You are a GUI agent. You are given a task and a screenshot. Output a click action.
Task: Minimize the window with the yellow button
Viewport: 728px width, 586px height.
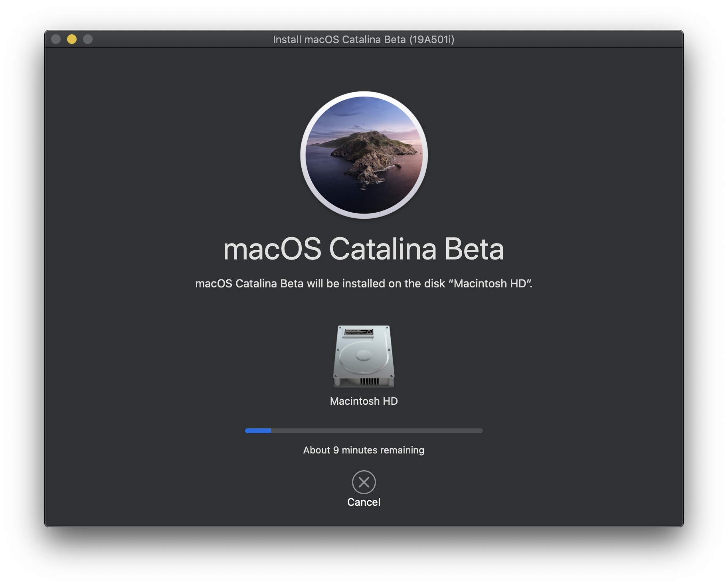[x=72, y=39]
